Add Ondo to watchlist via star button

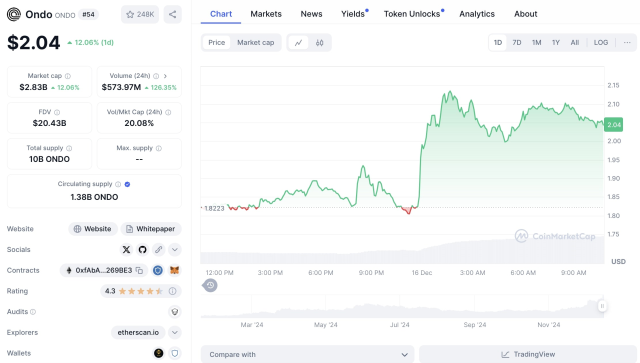pos(140,14)
